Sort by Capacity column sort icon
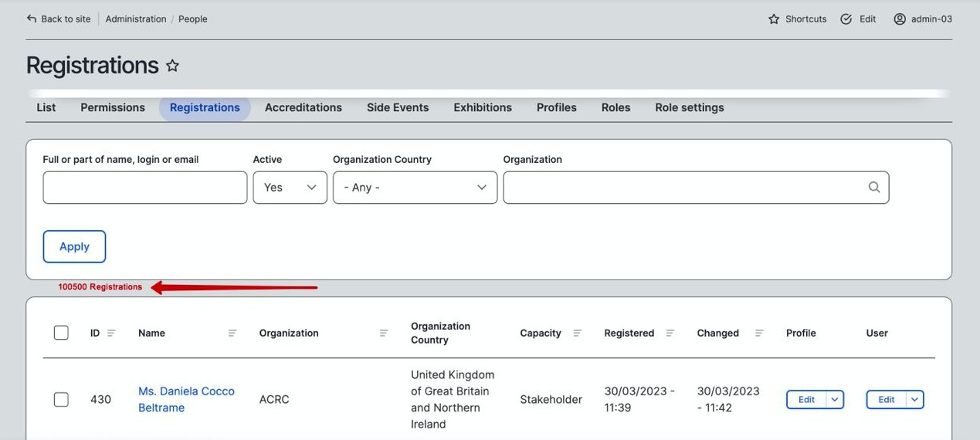The image size is (980, 440). pyautogui.click(x=577, y=333)
